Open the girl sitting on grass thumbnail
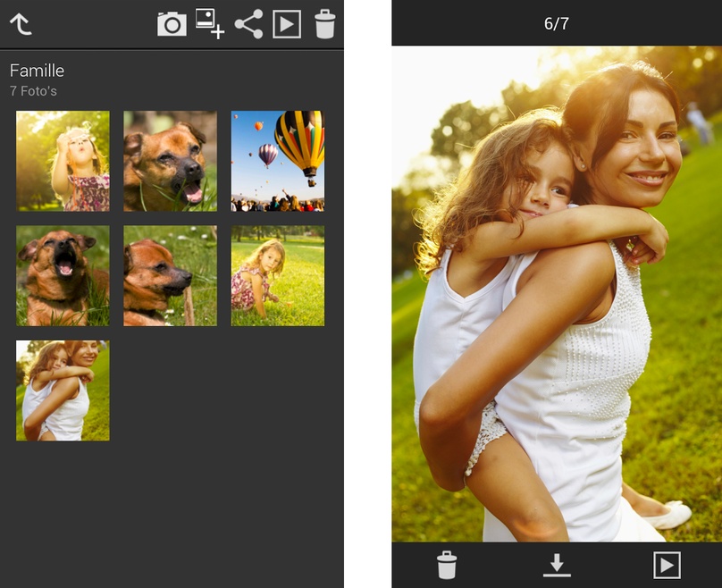 (x=278, y=276)
